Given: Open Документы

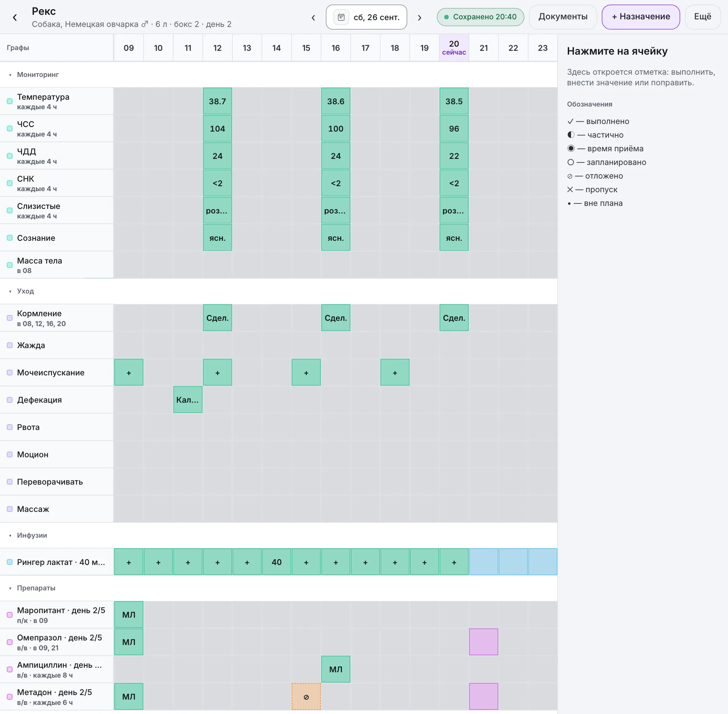Looking at the screenshot, I should click(x=563, y=17).
